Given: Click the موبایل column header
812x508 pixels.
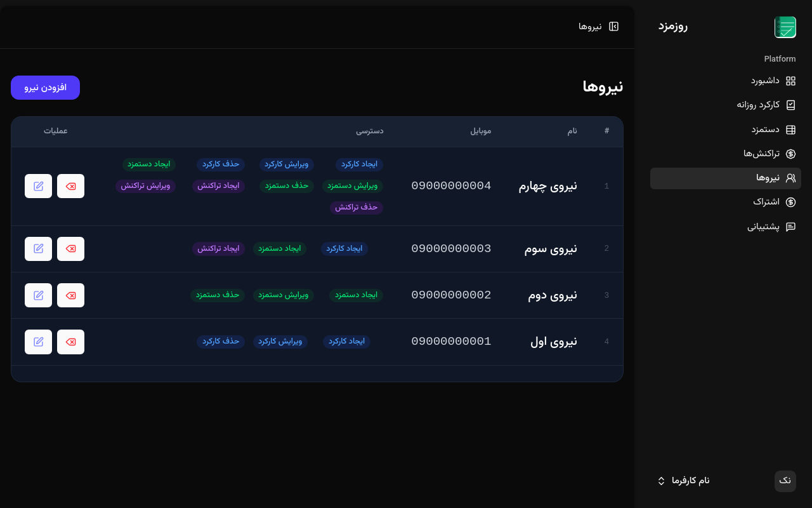Looking at the screenshot, I should tap(480, 131).
